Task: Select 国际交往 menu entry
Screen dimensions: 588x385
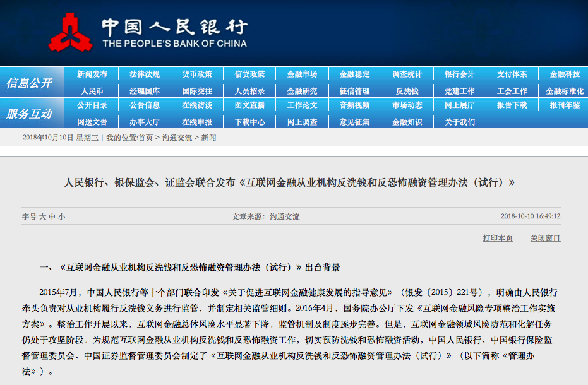Action: [197, 91]
